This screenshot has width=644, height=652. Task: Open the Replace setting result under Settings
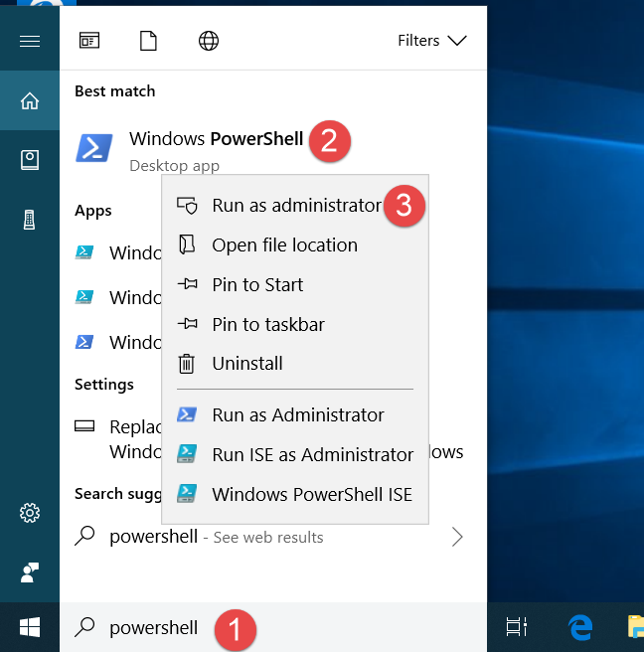point(118,439)
